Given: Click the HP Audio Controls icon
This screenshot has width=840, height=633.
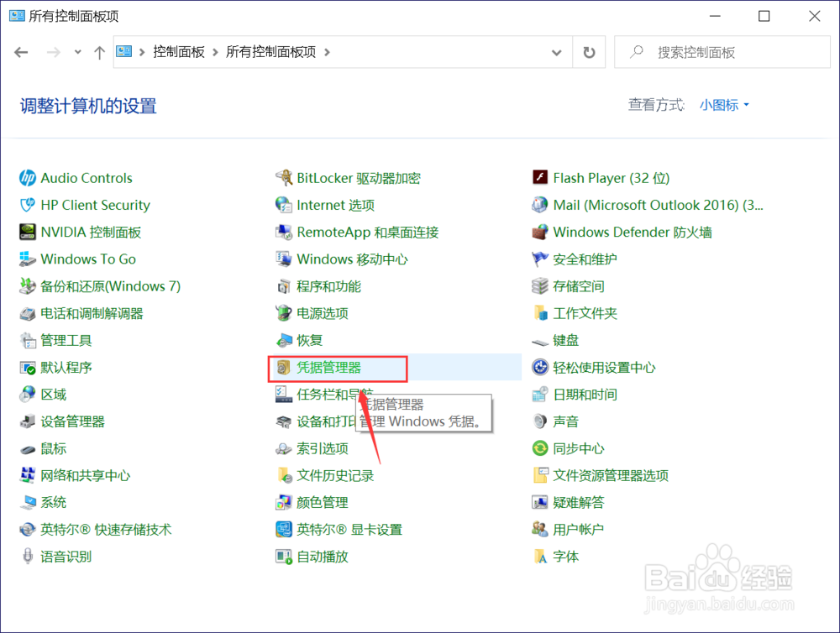Looking at the screenshot, I should 28,178.
